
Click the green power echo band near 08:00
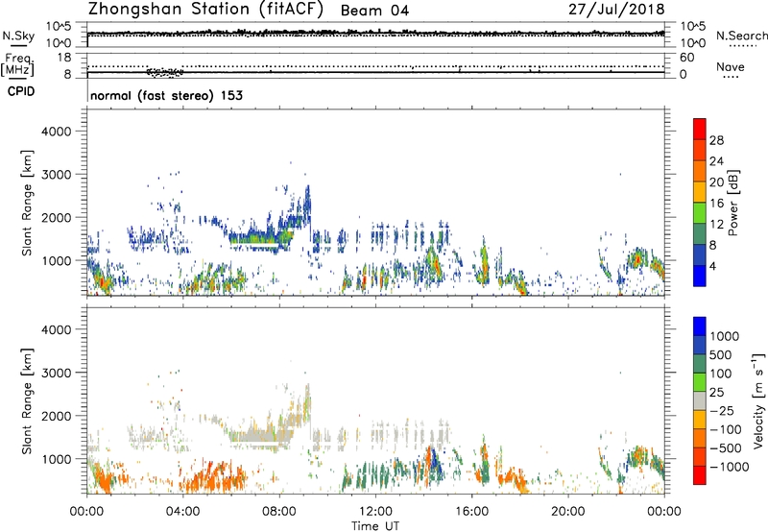tap(259, 240)
